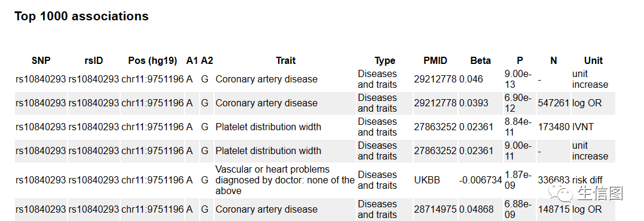This screenshot has height=221, width=644.
Task: Click the SNP column header
Action: click(x=41, y=61)
